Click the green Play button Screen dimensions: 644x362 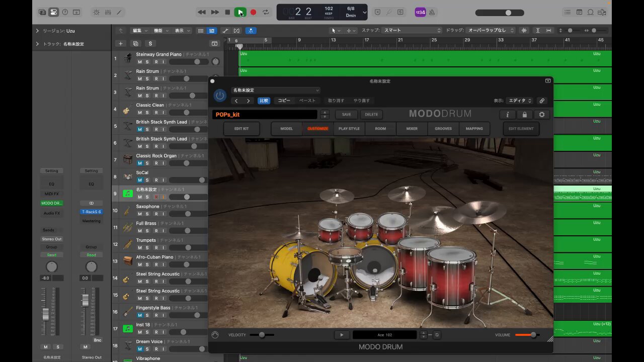(240, 12)
